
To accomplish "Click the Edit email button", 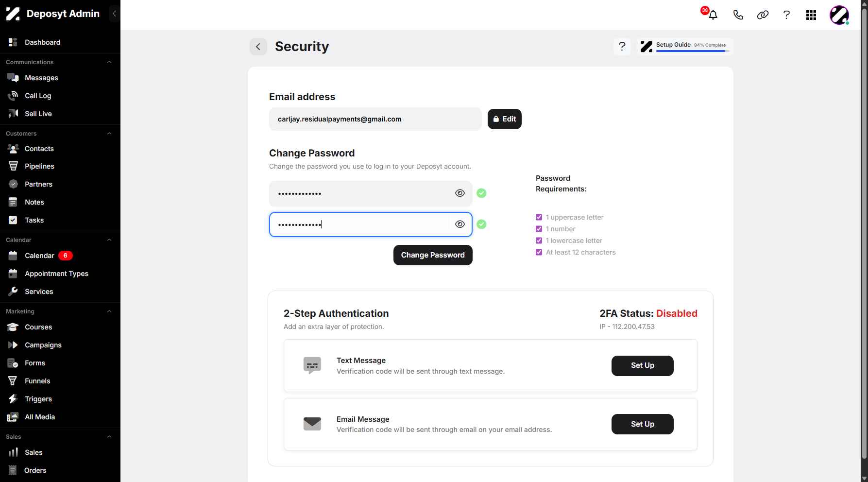I will pos(505,119).
